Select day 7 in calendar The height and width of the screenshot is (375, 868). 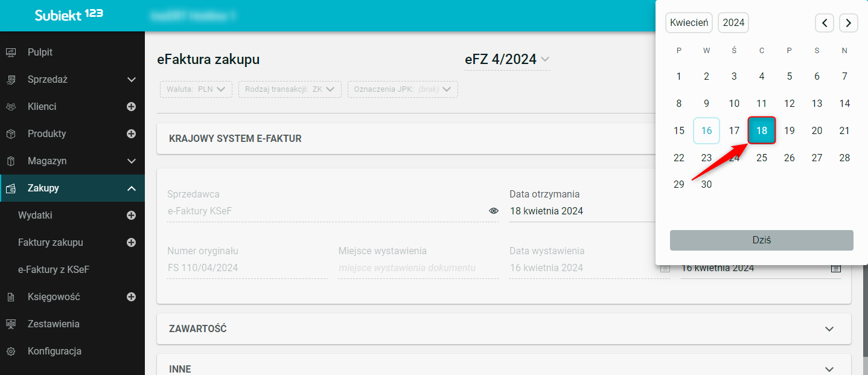click(844, 77)
